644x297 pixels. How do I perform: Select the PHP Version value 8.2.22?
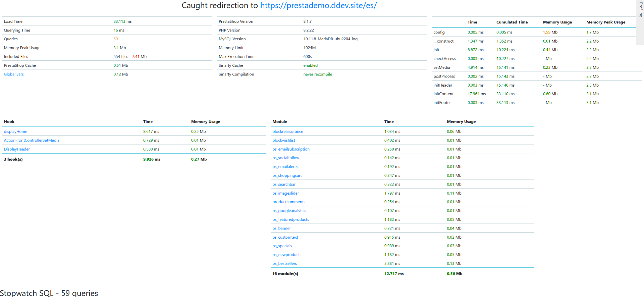(309, 30)
